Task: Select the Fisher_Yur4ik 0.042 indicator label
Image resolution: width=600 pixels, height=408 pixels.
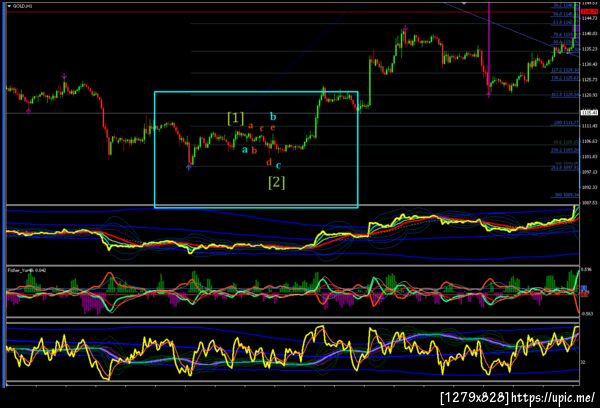Action: [x=27, y=270]
